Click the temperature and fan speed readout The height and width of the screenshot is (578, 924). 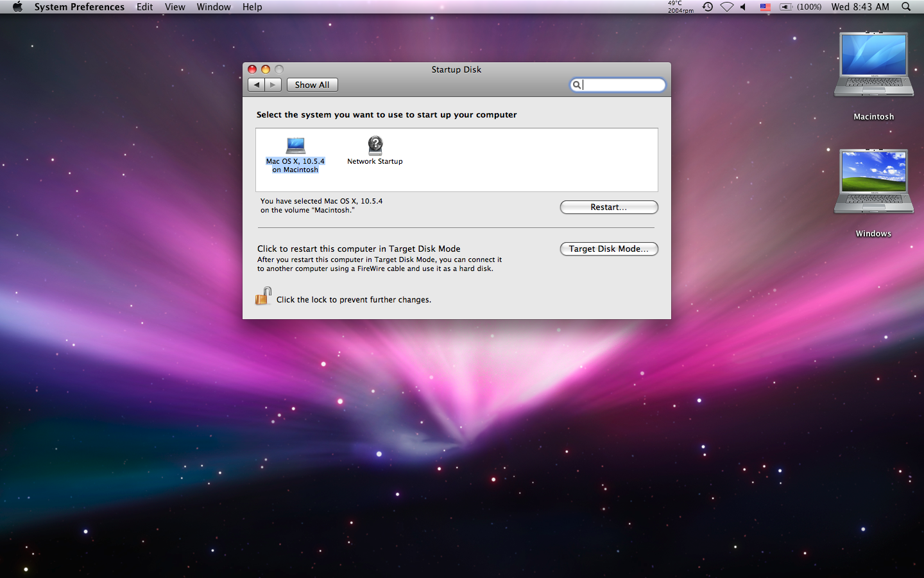(x=680, y=7)
